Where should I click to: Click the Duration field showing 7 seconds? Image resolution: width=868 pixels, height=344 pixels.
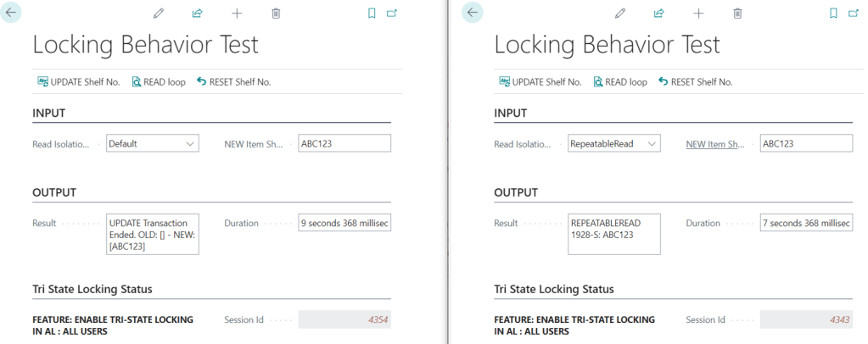click(x=806, y=224)
